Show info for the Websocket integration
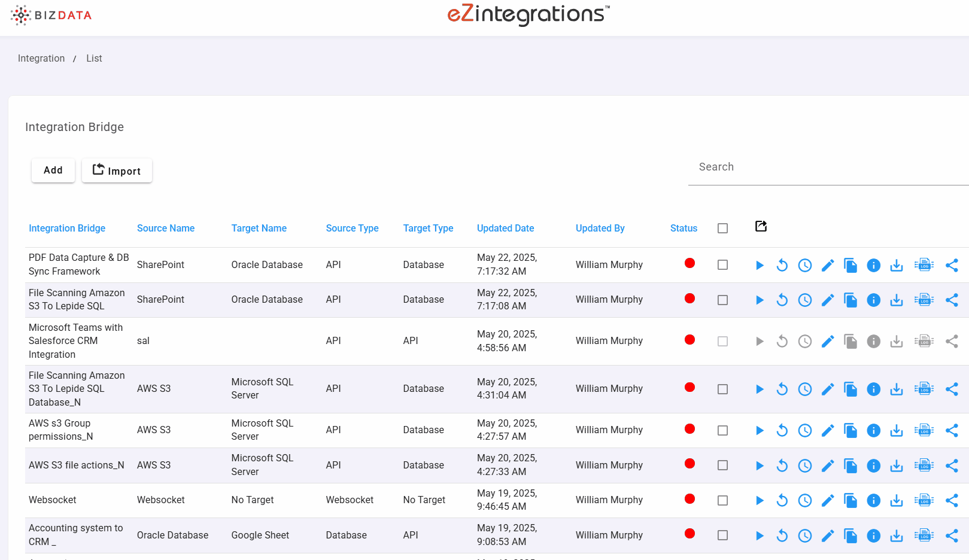The width and height of the screenshot is (969, 560). pos(874,500)
